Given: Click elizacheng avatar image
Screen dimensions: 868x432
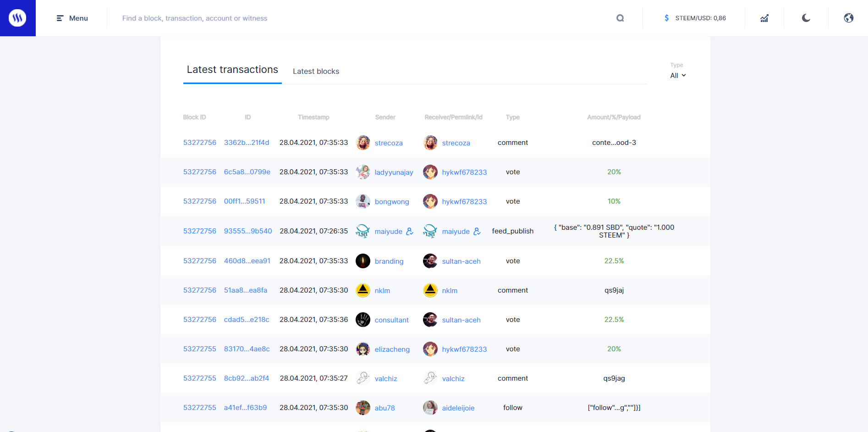Looking at the screenshot, I should coord(363,349).
